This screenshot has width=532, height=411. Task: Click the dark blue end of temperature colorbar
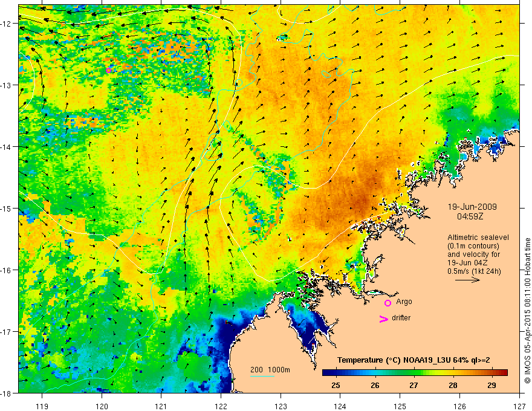pyautogui.click(x=328, y=373)
